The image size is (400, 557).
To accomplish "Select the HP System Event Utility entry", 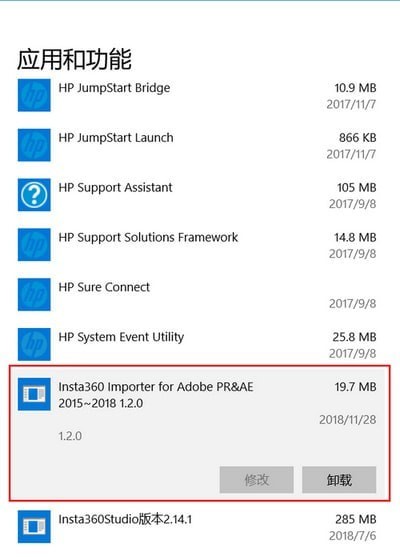I will pos(197,344).
